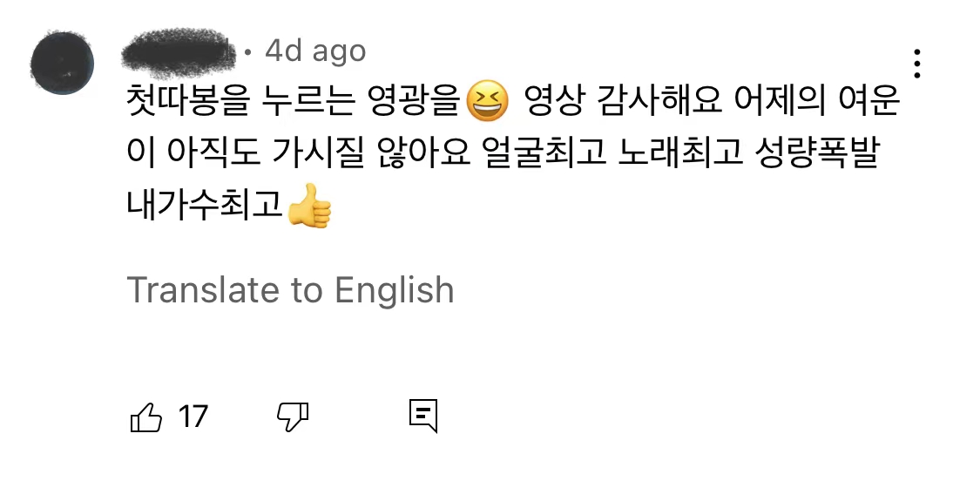Click the laughing face emoji in comment
The width and height of the screenshot is (980, 481).
click(x=488, y=102)
